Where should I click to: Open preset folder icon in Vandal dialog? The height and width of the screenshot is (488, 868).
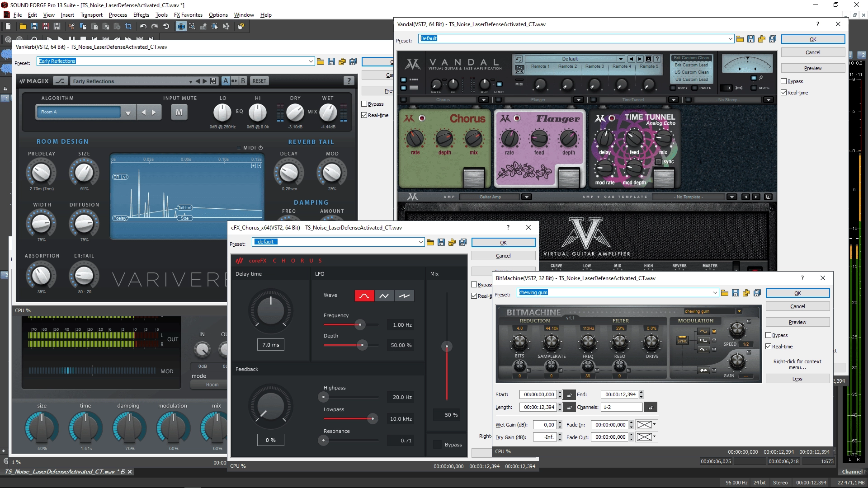point(740,39)
